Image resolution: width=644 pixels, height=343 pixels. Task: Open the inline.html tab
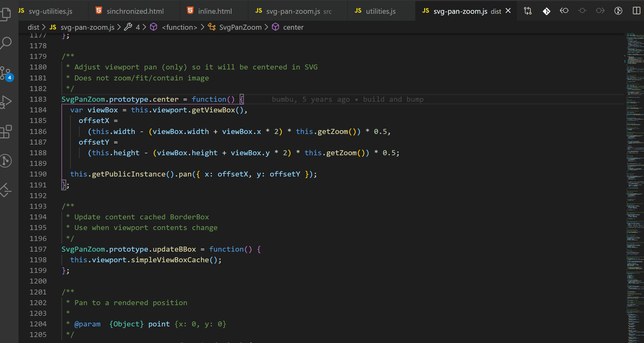215,11
